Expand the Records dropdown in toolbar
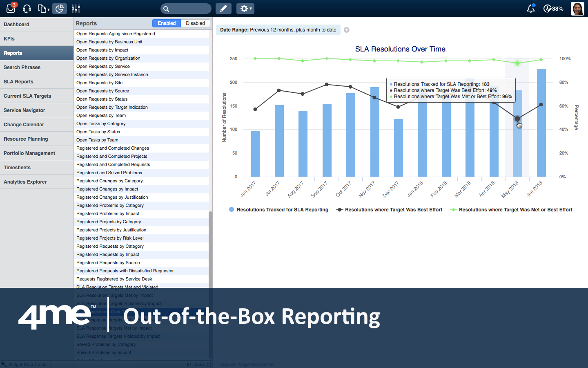Screen dimensions: 588x368 43,9
